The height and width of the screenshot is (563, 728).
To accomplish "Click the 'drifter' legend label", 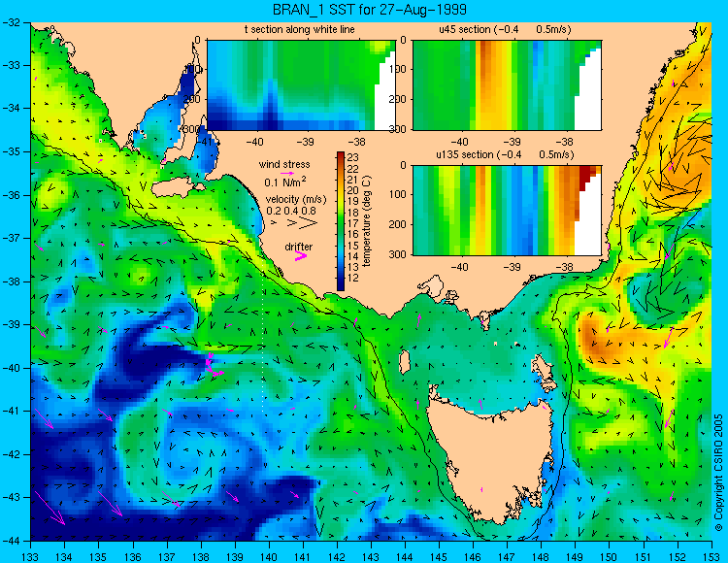I will click(299, 247).
